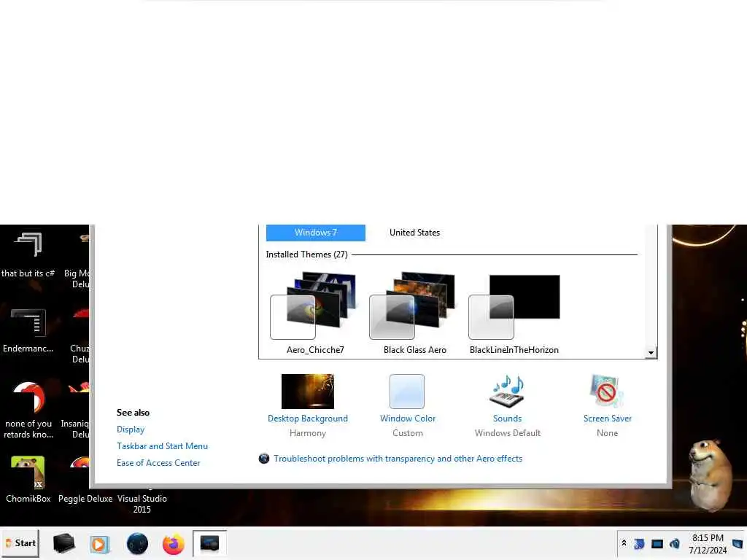Apply the Black Glass Aero theme
This screenshot has height=560, width=747.
[x=414, y=313]
